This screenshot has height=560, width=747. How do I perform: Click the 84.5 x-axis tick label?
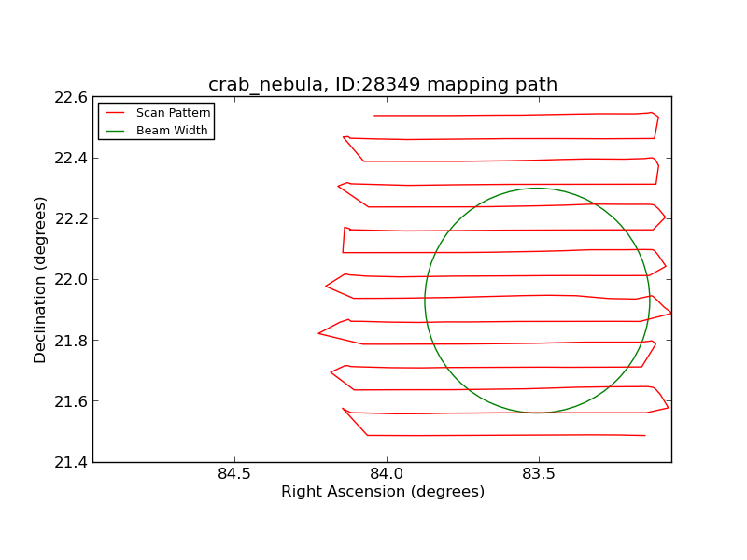(x=234, y=474)
